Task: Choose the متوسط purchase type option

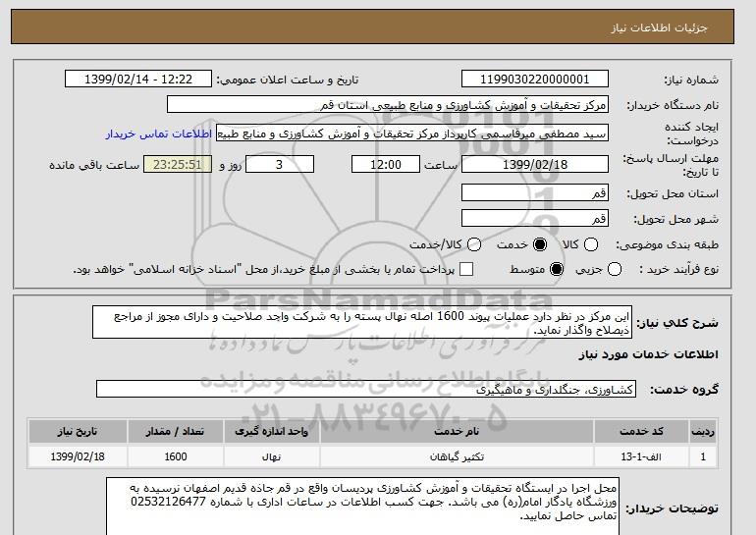Action: 557,269
